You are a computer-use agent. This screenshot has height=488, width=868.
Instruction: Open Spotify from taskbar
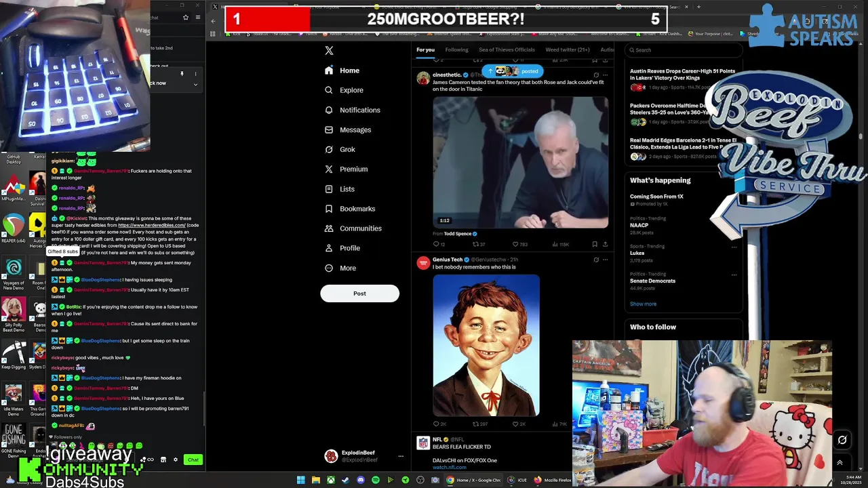[376, 480]
